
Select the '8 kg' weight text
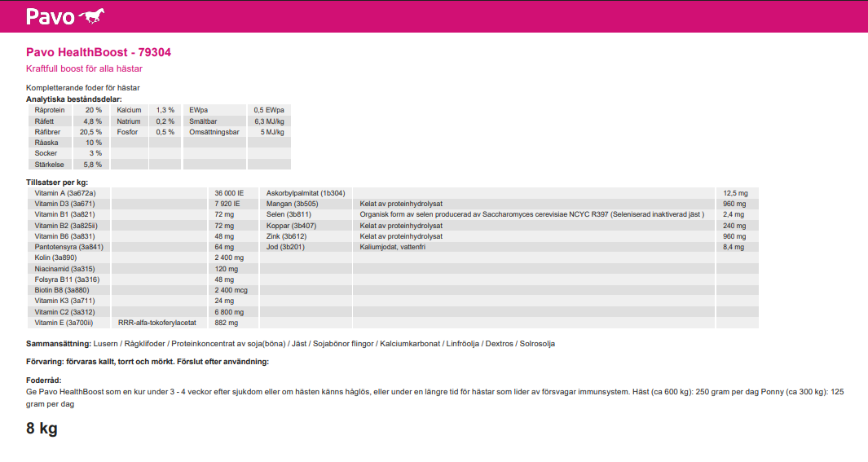pyautogui.click(x=42, y=429)
